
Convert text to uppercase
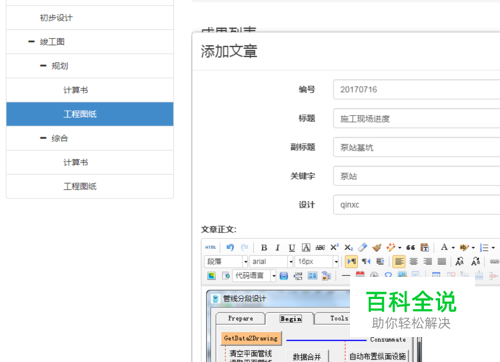click(460, 262)
